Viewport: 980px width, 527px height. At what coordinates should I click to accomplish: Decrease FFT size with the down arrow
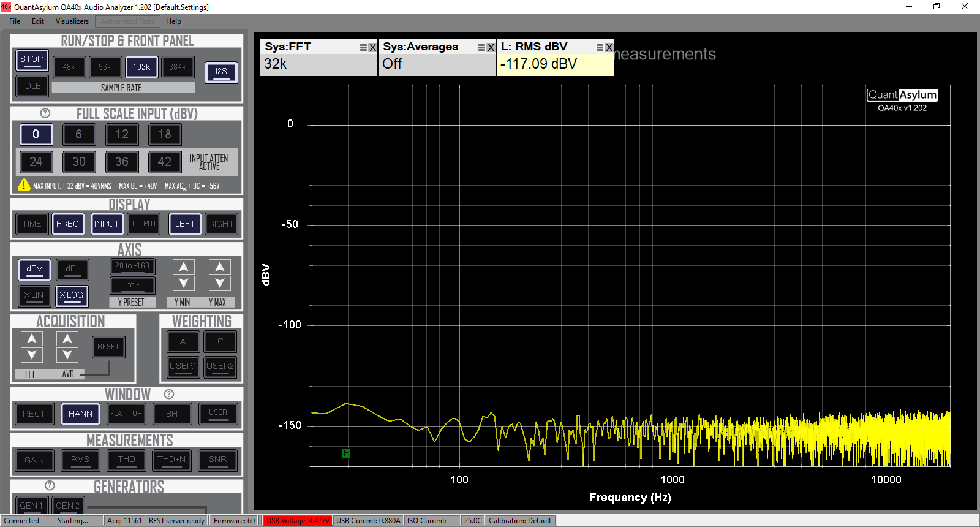point(32,355)
